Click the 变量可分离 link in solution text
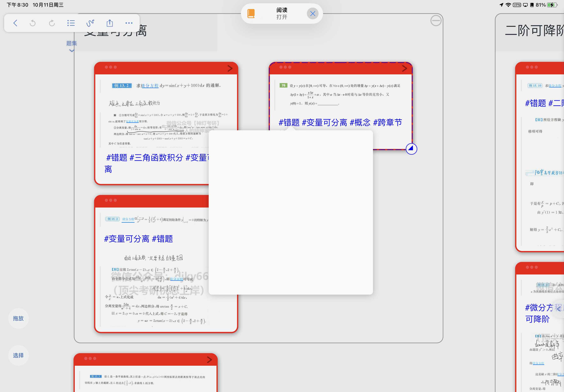 click(132, 122)
